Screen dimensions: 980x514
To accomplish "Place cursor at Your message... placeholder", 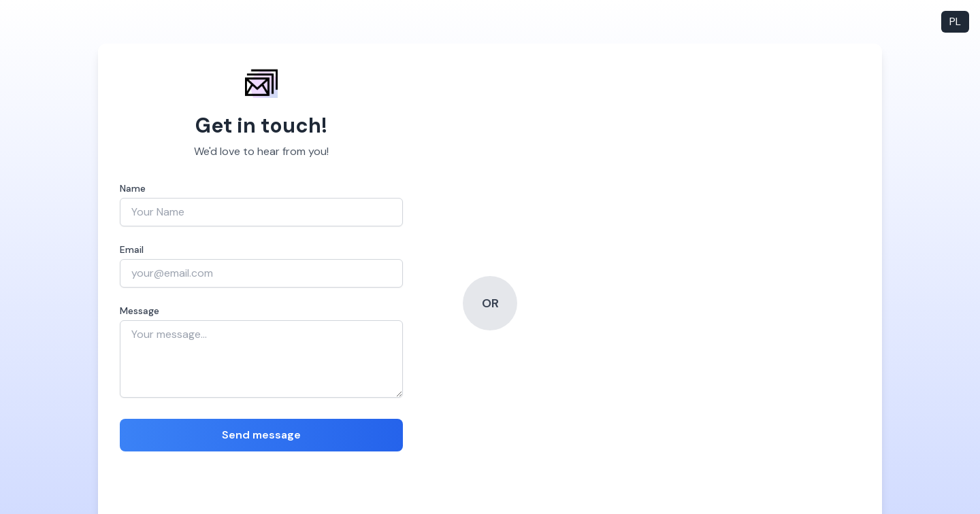I will [169, 335].
